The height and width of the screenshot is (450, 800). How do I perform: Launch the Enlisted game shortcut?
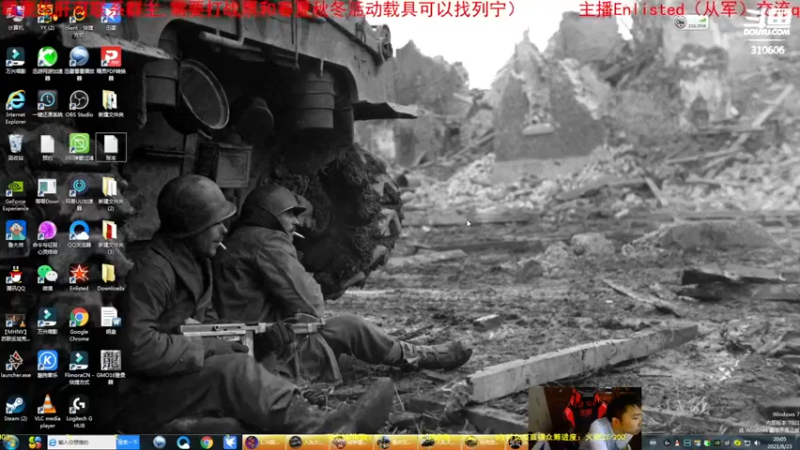pos(79,277)
